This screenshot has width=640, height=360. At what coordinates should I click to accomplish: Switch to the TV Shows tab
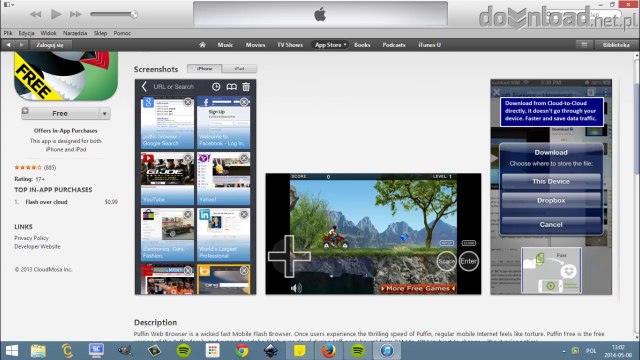coord(290,45)
